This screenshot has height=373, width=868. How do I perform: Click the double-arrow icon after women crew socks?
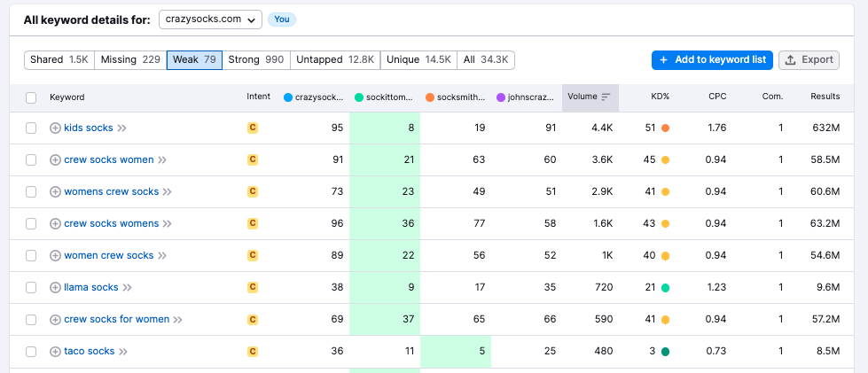click(x=162, y=256)
